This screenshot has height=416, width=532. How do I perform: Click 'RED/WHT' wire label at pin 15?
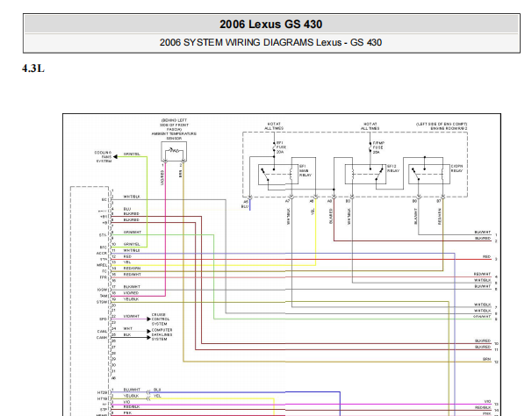pyautogui.click(x=133, y=275)
